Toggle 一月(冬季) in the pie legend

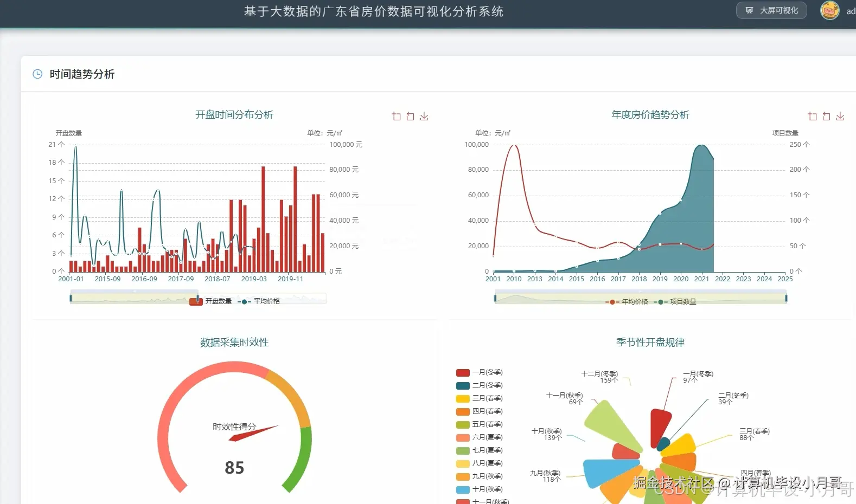[x=480, y=372]
